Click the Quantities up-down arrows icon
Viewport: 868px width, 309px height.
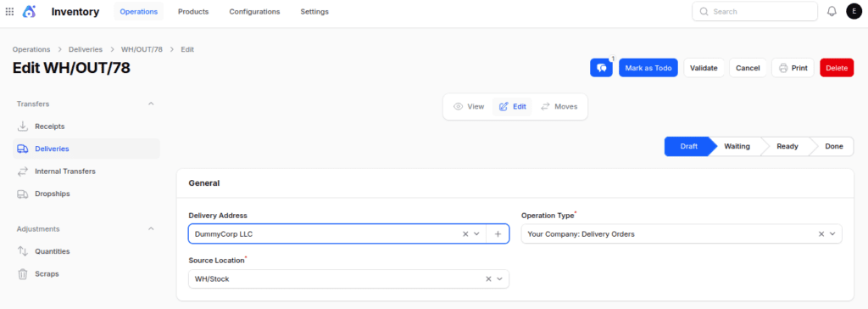tap(23, 251)
